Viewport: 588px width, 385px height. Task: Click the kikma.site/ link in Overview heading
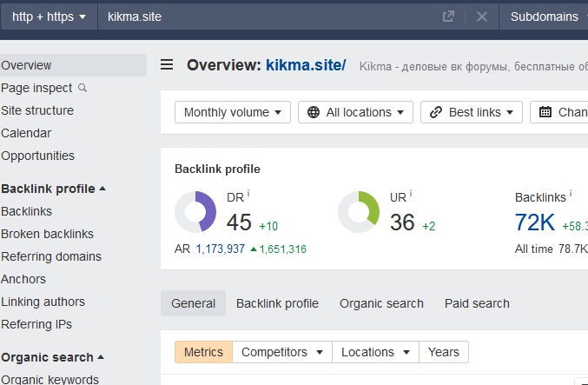[306, 65]
